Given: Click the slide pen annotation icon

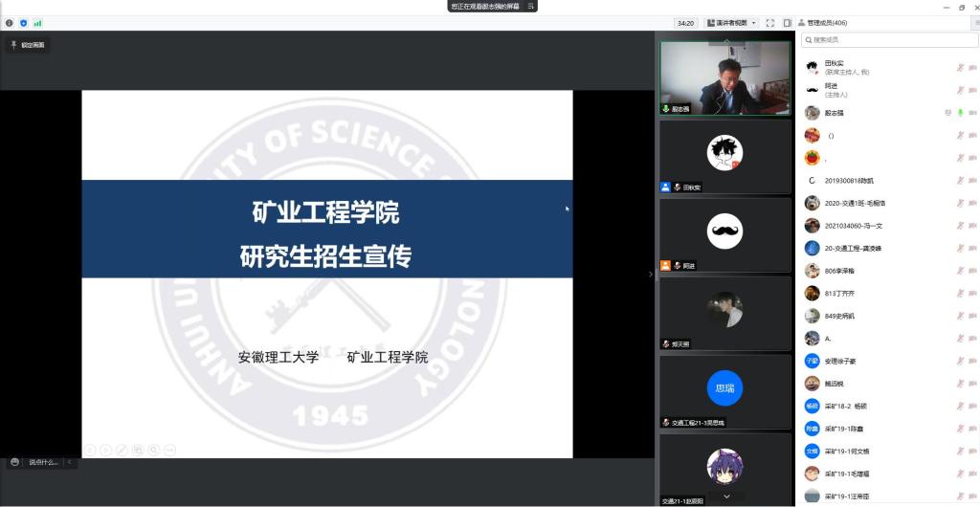Looking at the screenshot, I should 122,450.
